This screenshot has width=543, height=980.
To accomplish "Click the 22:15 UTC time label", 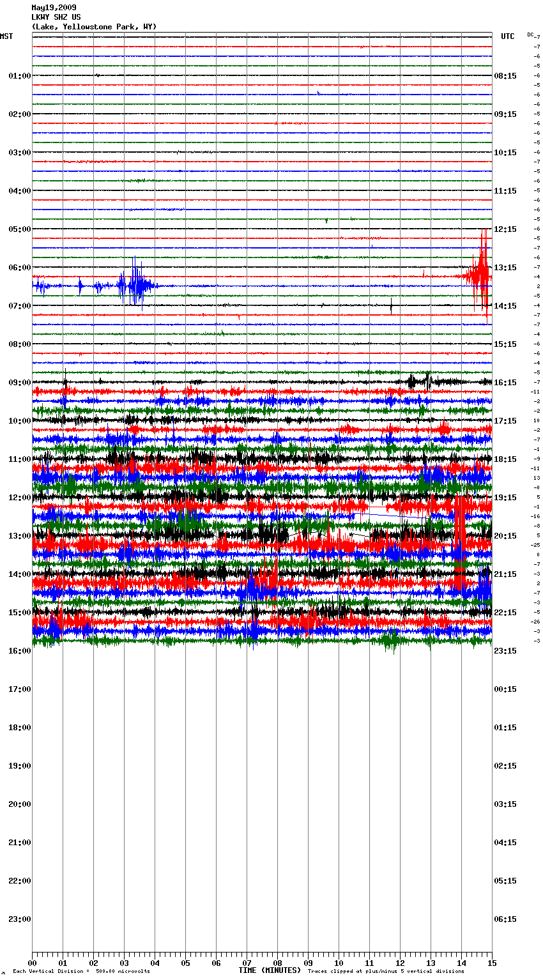I will point(505,613).
